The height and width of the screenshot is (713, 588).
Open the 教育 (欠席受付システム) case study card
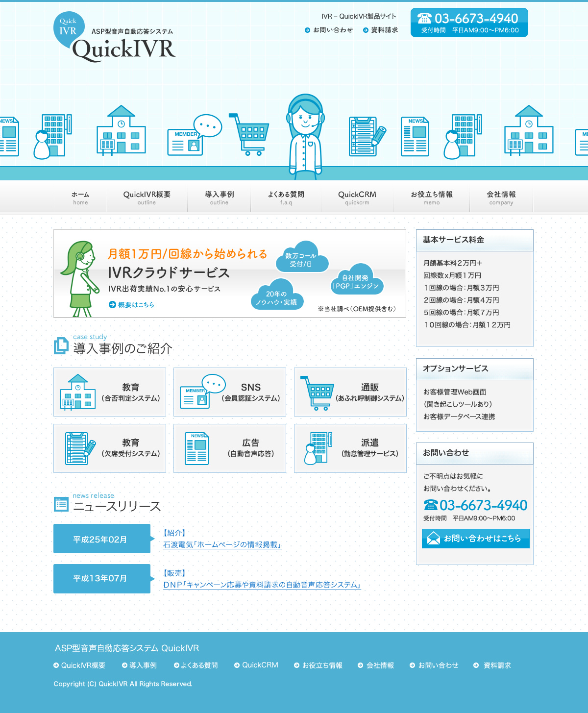110,448
